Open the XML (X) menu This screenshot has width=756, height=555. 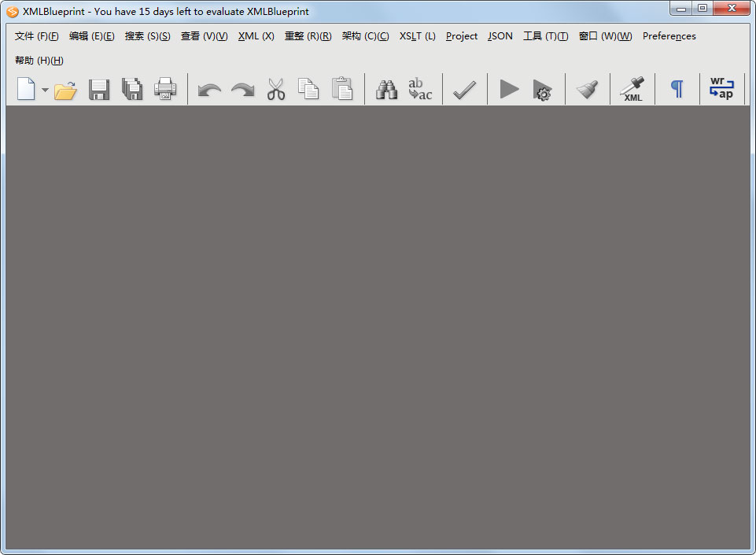click(256, 36)
